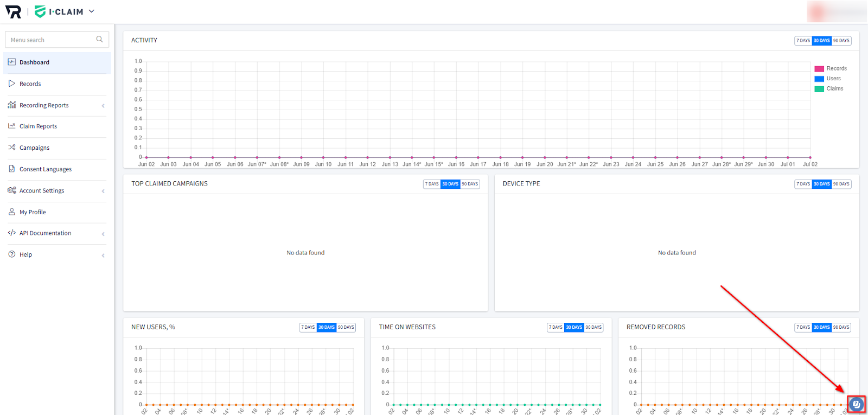Click the Claim Reports line chart icon
The width and height of the screenshot is (868, 415).
12,126
